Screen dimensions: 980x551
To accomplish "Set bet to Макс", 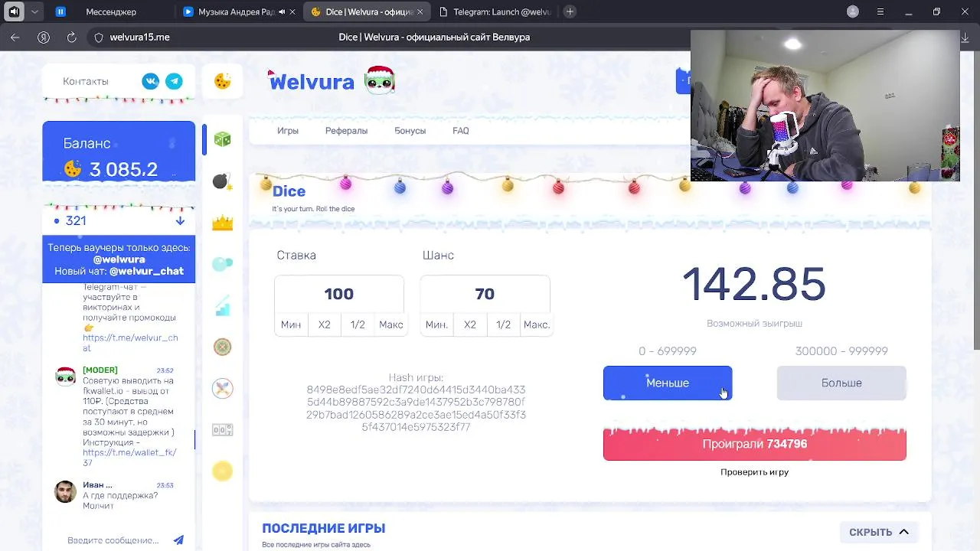I will pos(390,324).
